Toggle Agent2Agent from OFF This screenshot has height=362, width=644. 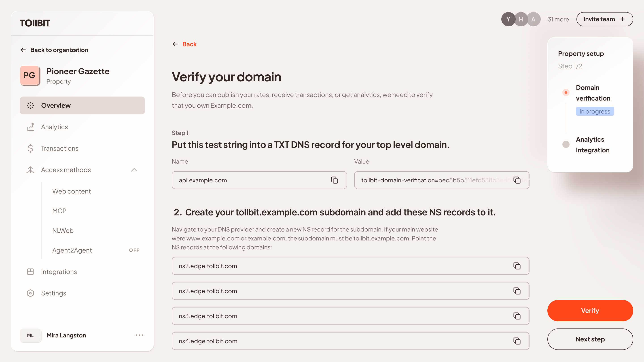click(134, 250)
